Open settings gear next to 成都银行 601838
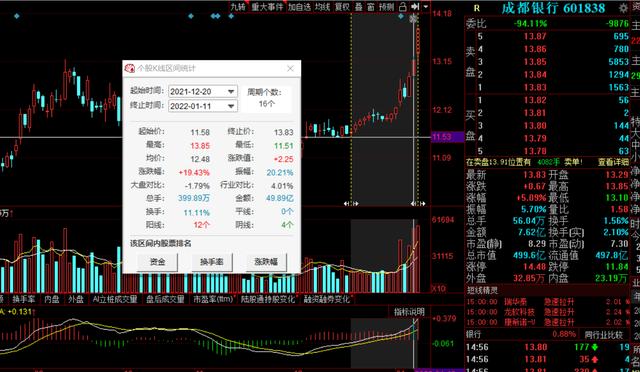Screen dimensions: 640x372 pyautogui.click(x=623, y=8)
